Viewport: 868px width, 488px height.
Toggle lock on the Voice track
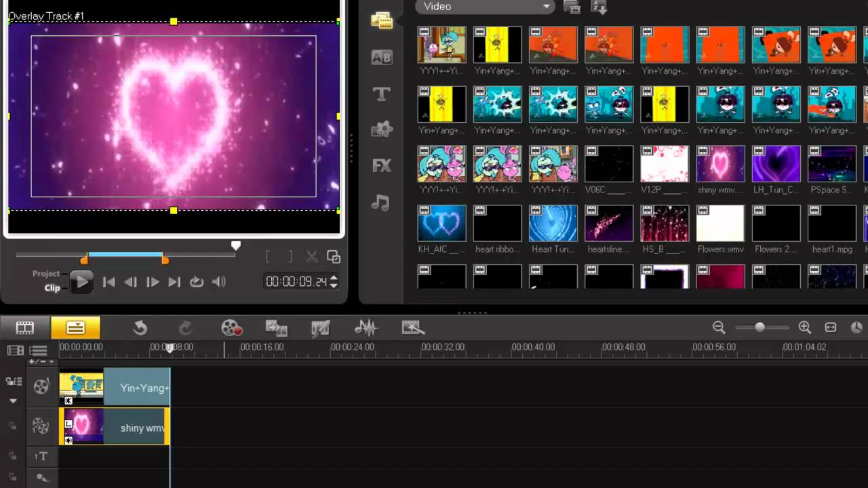(12, 478)
